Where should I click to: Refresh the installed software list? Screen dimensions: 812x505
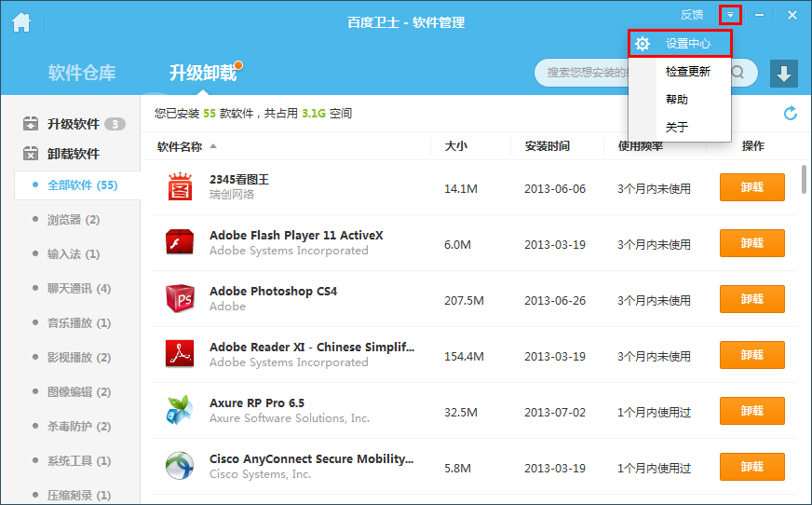tap(790, 113)
